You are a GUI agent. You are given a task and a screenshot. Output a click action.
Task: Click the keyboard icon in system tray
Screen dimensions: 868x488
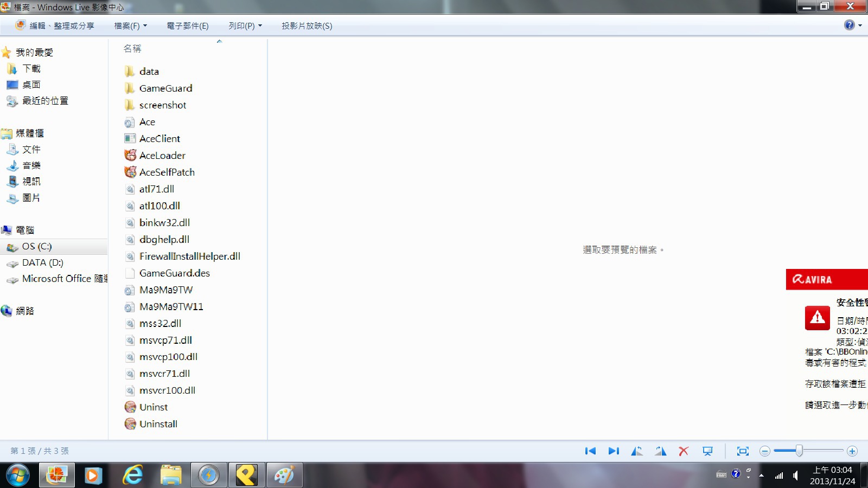pos(721,475)
